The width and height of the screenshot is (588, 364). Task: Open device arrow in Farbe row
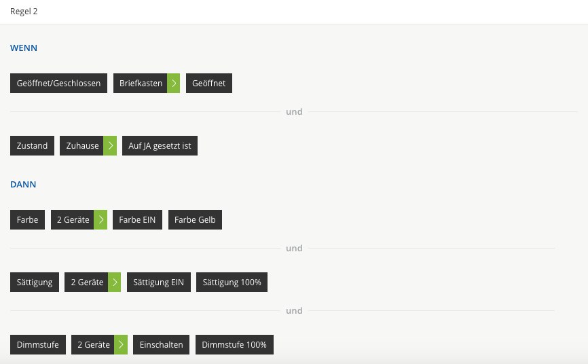[x=100, y=220]
